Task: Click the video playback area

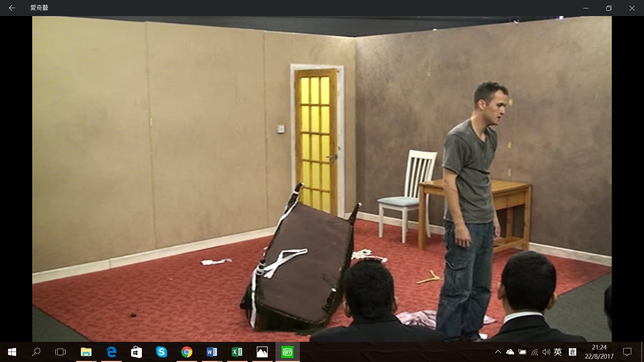Action: (x=322, y=179)
